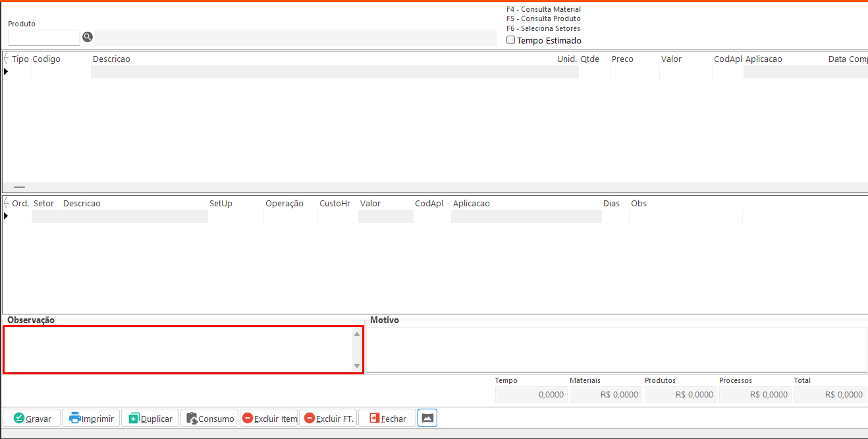
Task: Duplicate the entry with Duplicar
Action: pos(150,419)
